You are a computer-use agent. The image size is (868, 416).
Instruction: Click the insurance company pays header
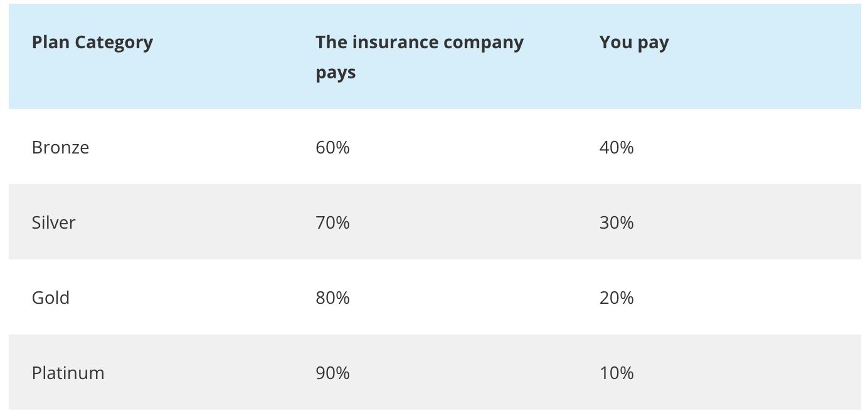pos(420,57)
